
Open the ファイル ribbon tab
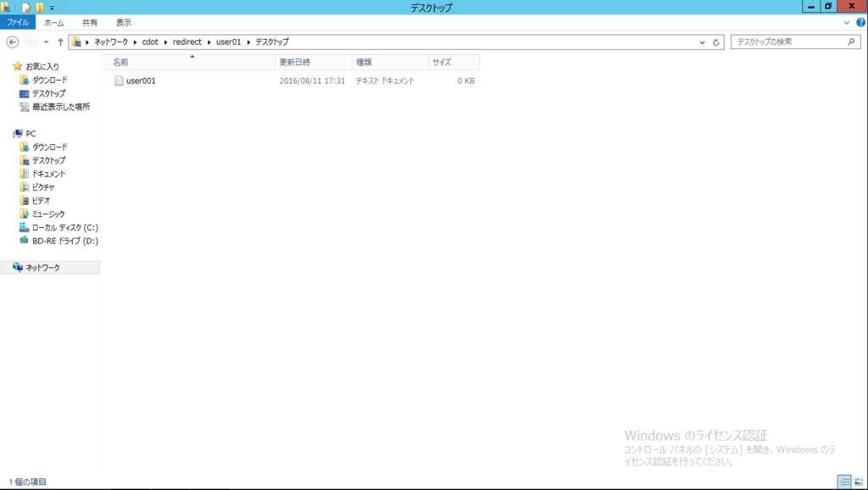point(18,23)
